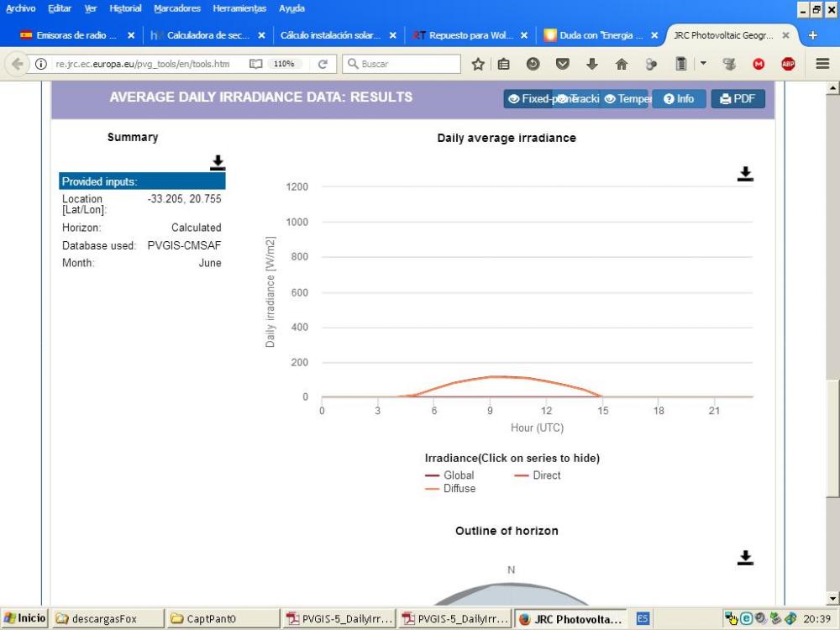Reset the 110% zoom level indicator
The image size is (840, 630).
coord(284,64)
